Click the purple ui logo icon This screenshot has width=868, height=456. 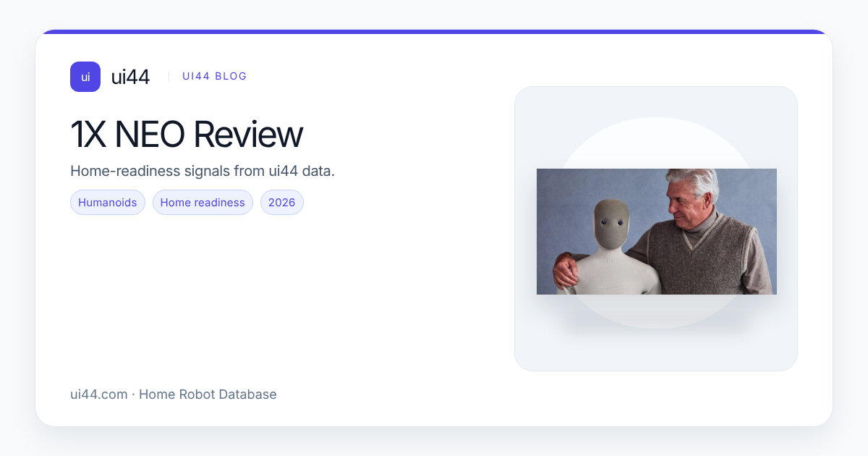(85, 77)
